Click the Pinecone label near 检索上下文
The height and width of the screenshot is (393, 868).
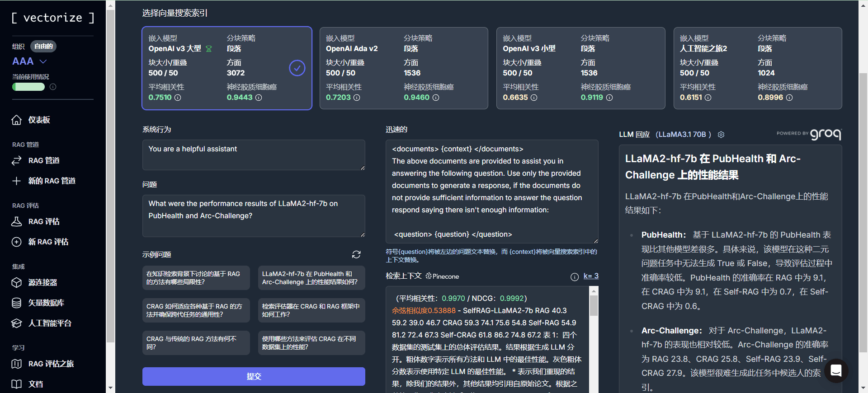442,276
